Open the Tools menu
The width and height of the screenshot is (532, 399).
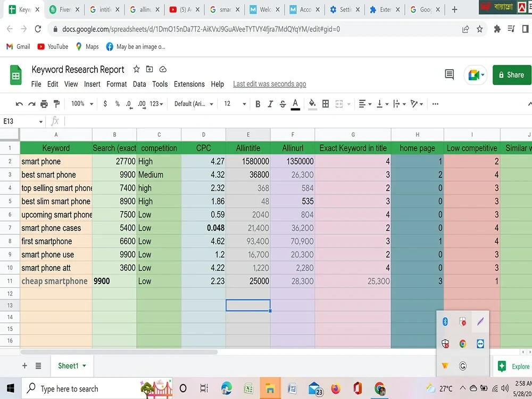click(160, 84)
